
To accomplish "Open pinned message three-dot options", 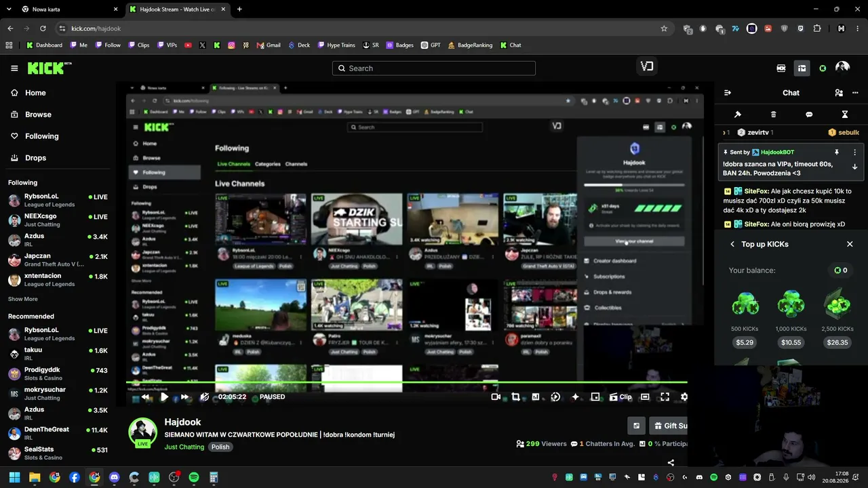I will coord(854,152).
